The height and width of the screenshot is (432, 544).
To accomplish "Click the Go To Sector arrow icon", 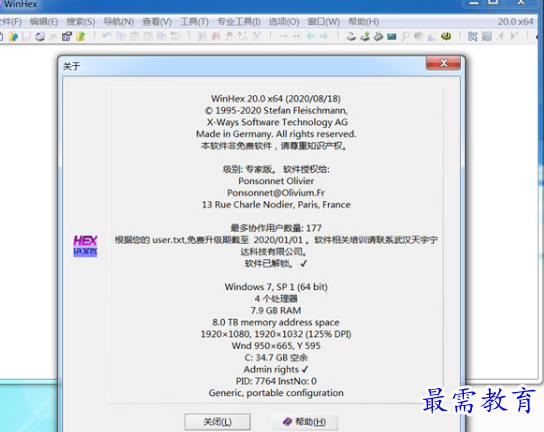I will click(297, 36).
